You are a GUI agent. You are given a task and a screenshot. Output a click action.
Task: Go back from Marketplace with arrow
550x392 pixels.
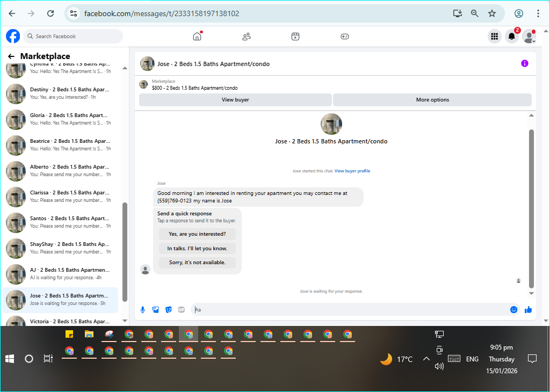click(11, 56)
